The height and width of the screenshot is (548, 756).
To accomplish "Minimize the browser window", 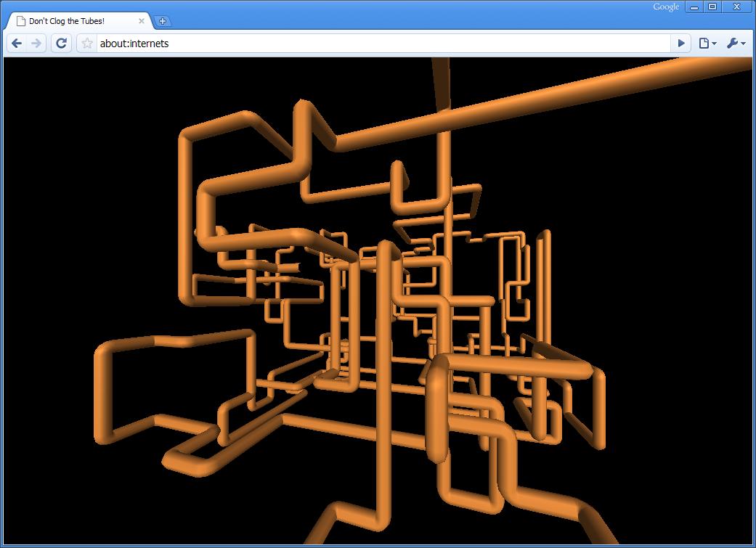I will click(x=695, y=7).
